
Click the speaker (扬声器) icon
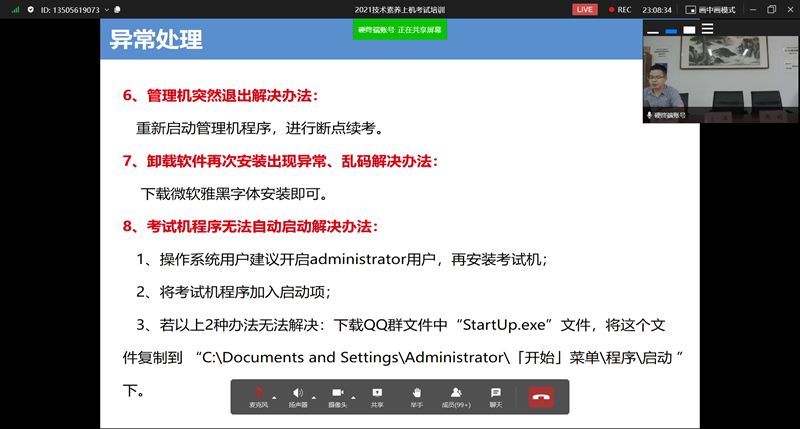[x=298, y=395]
